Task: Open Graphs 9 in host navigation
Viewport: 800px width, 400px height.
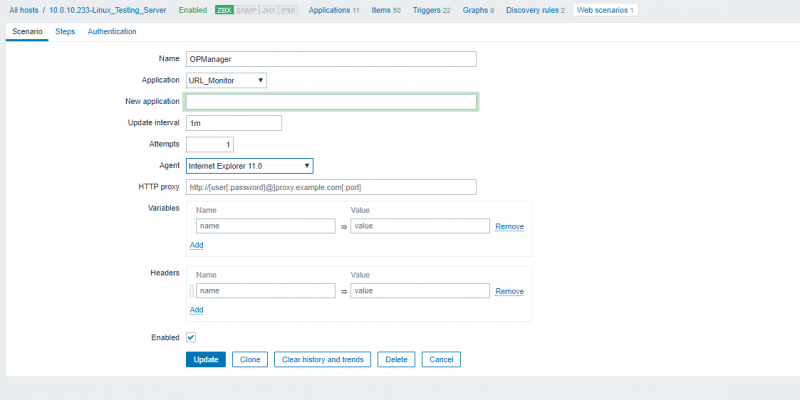Action: point(478,10)
